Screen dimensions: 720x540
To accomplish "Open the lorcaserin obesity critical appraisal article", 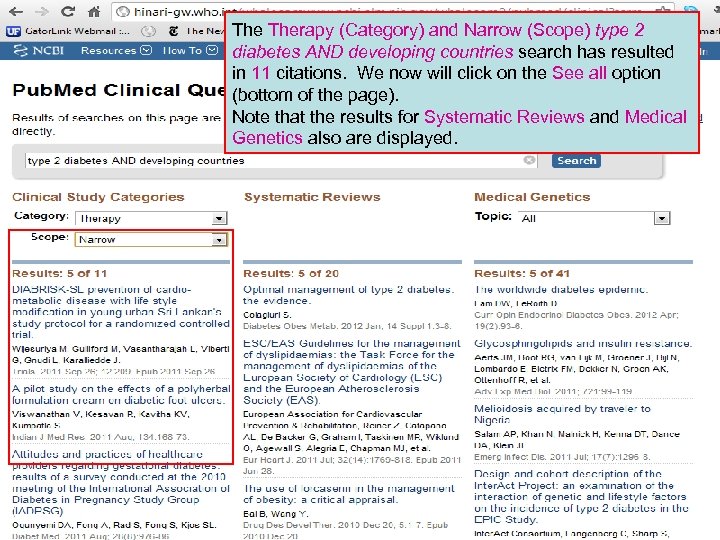I will click(x=349, y=494).
